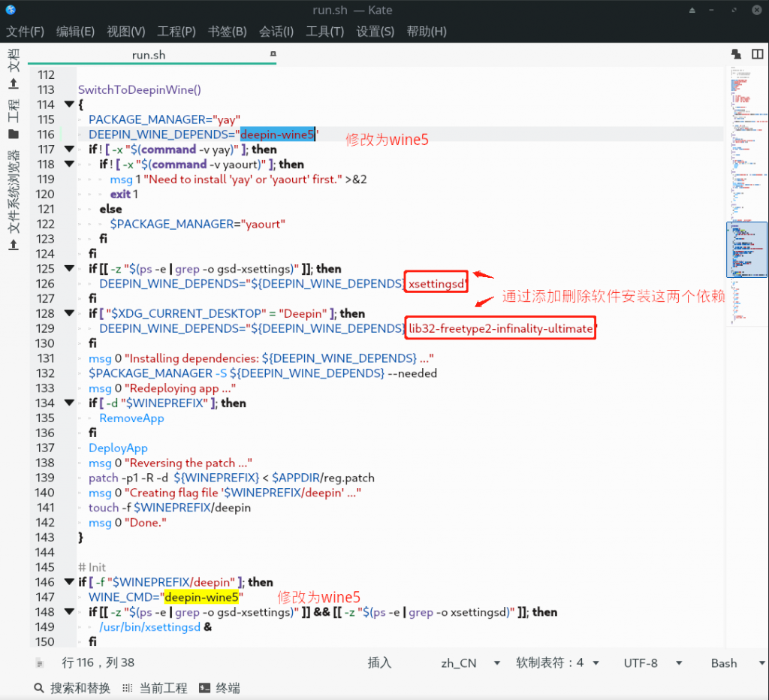This screenshot has width=769, height=700.
Task: Collapse the fold at line 114
Action: 69,104
